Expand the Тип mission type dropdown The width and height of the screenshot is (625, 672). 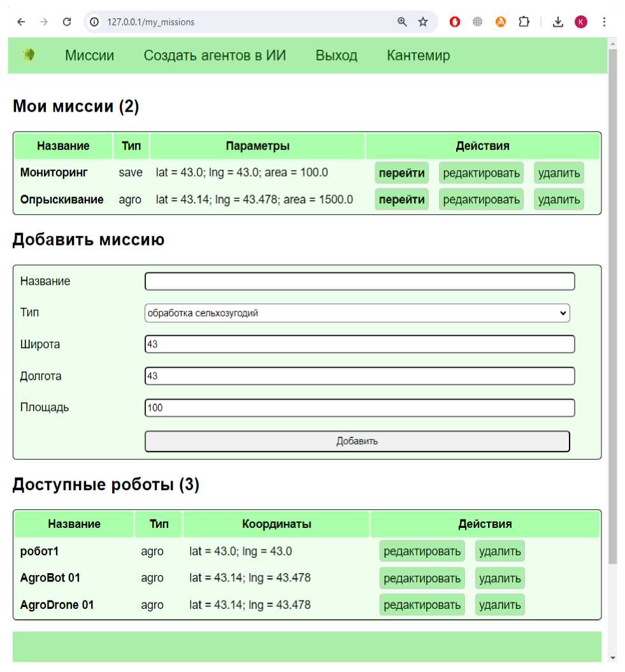[x=357, y=313]
